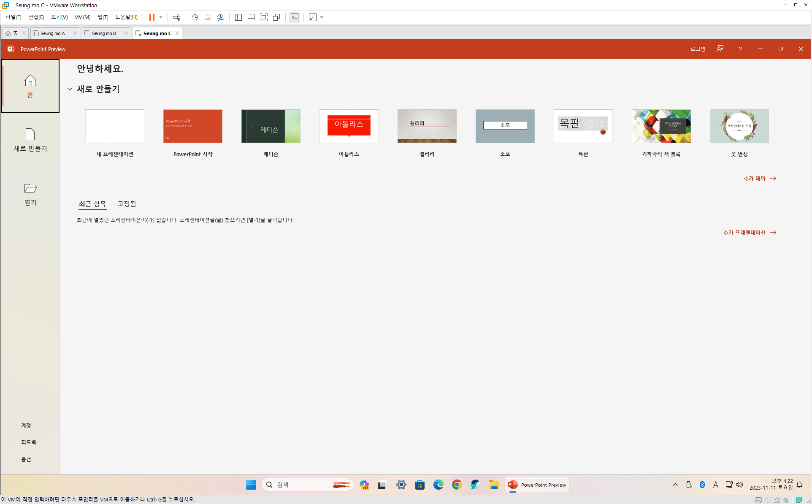Open the snapshot manager wrench icon
This screenshot has height=504, width=812.
pos(220,17)
